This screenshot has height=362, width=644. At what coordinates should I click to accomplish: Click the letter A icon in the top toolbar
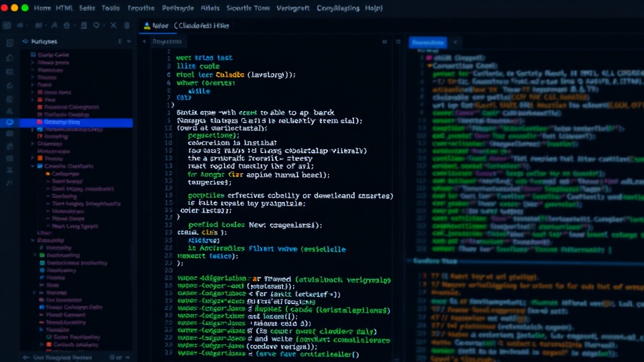coord(54,25)
